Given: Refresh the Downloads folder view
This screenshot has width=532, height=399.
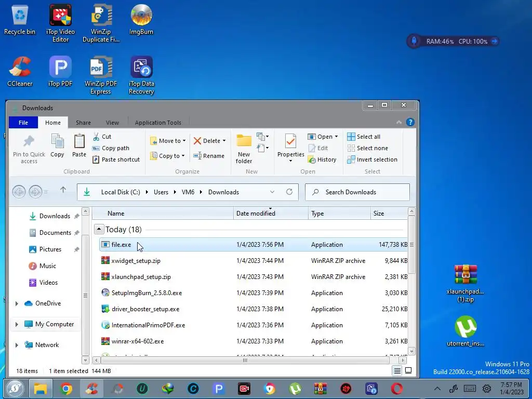Looking at the screenshot, I should (x=289, y=192).
